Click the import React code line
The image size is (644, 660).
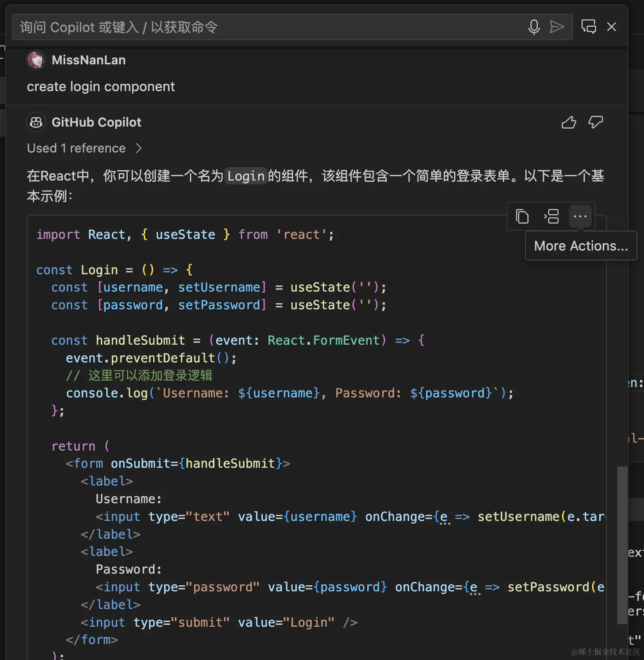pyautogui.click(x=185, y=235)
